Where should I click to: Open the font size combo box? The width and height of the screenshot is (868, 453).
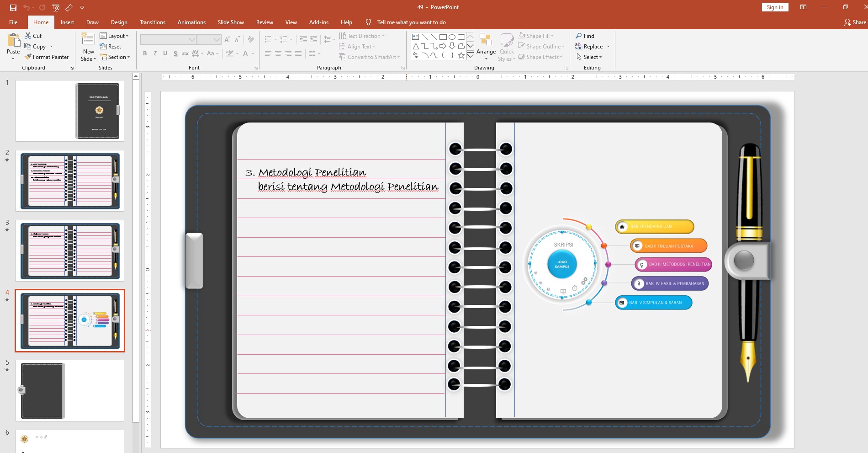(x=209, y=40)
